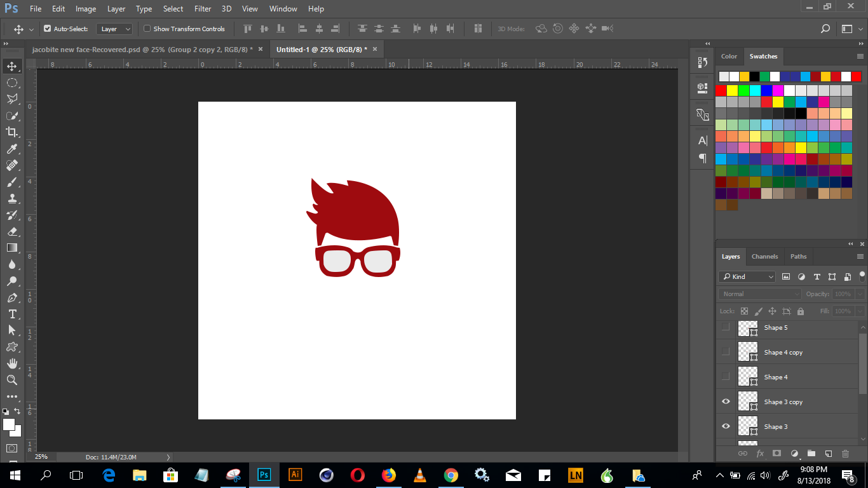
Task: Activate the Zoom tool
Action: pyautogui.click(x=12, y=380)
